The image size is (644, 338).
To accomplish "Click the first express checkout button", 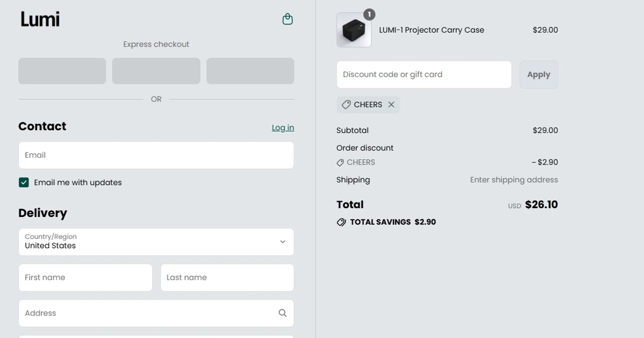I will [62, 71].
